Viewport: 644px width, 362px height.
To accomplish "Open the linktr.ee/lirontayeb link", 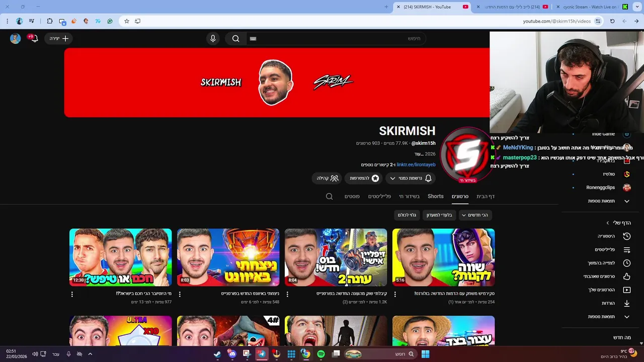I will (416, 164).
